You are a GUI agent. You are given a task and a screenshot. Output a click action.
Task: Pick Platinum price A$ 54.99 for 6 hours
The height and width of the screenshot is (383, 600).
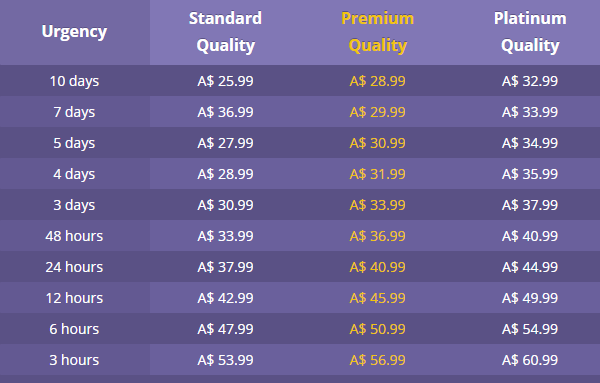pos(530,329)
